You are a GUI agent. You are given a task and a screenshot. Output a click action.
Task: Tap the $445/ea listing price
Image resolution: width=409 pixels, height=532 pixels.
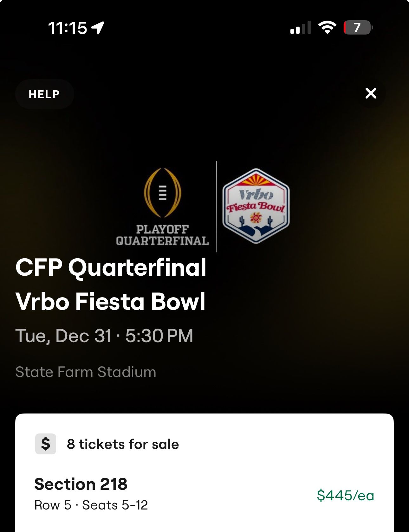[345, 495]
